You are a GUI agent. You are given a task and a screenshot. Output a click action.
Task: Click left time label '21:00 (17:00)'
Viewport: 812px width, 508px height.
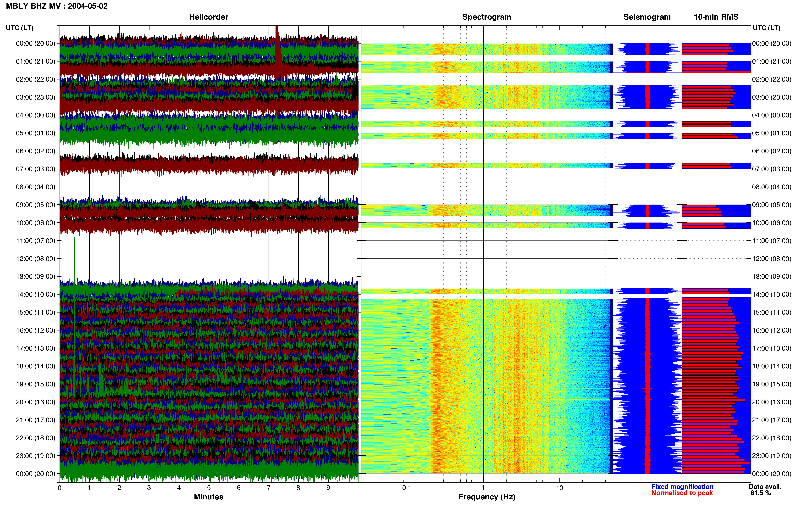point(36,420)
